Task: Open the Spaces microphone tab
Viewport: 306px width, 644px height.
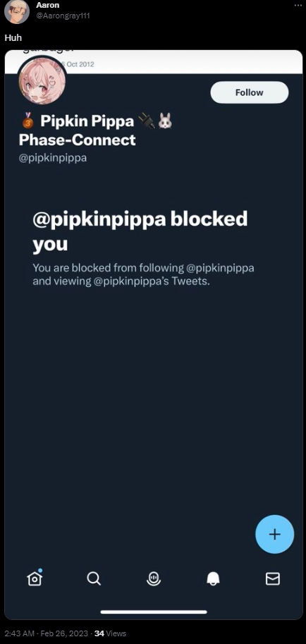Action: (153, 578)
